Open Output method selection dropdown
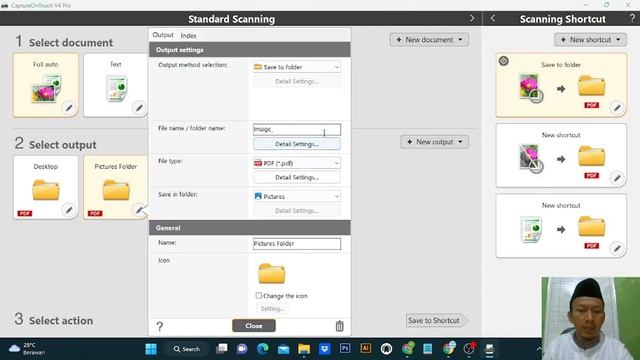Screen dimensions: 640x360 pos(297,67)
